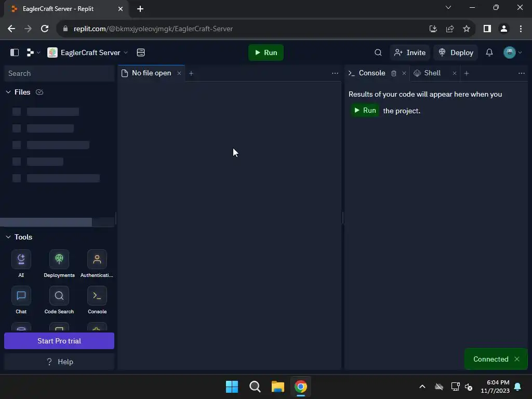Show hidden system tray icons
This screenshot has width=532, height=399.
click(422, 387)
